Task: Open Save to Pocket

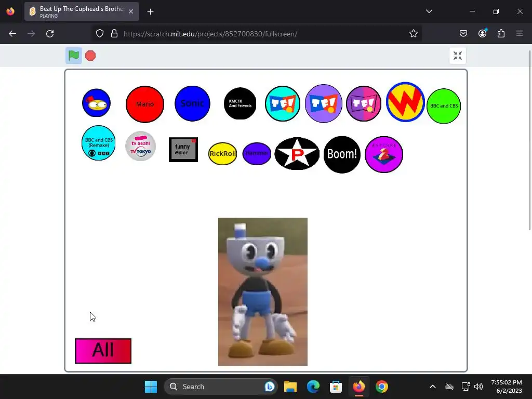Action: click(463, 33)
